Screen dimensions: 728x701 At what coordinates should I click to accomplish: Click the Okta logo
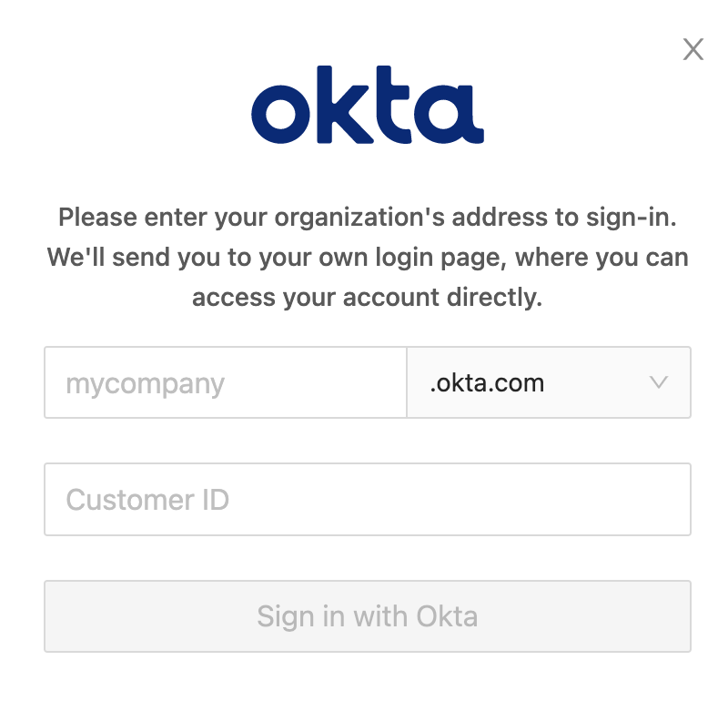coord(368,106)
